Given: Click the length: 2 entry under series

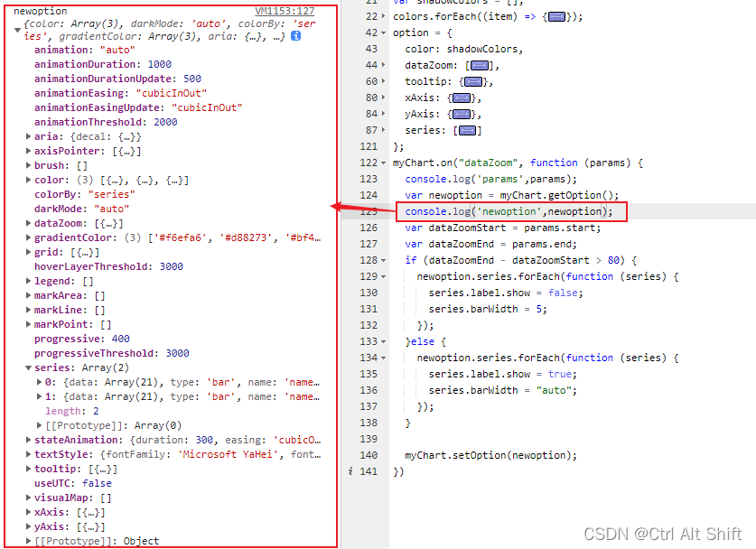Looking at the screenshot, I should point(72,411).
